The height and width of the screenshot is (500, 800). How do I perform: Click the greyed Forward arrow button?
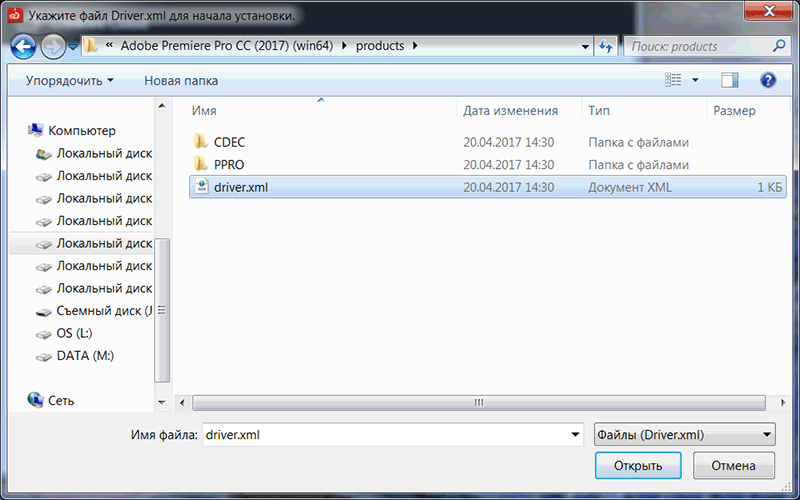pos(53,47)
